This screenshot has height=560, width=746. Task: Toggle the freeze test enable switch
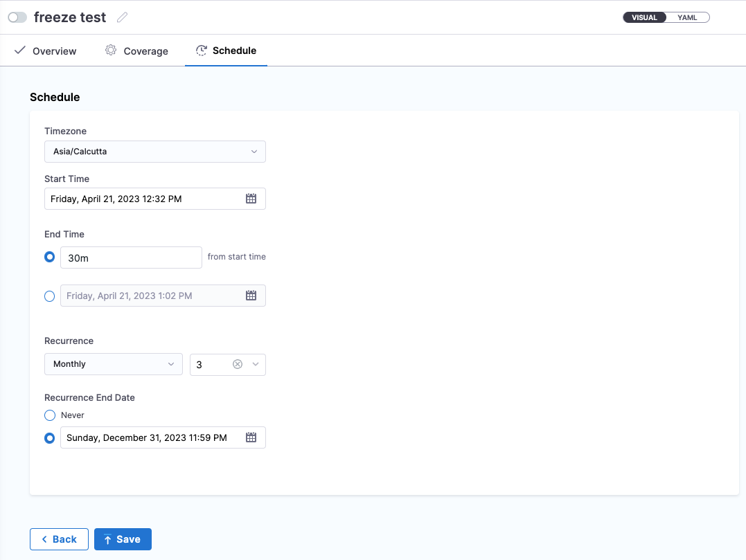pos(17,17)
